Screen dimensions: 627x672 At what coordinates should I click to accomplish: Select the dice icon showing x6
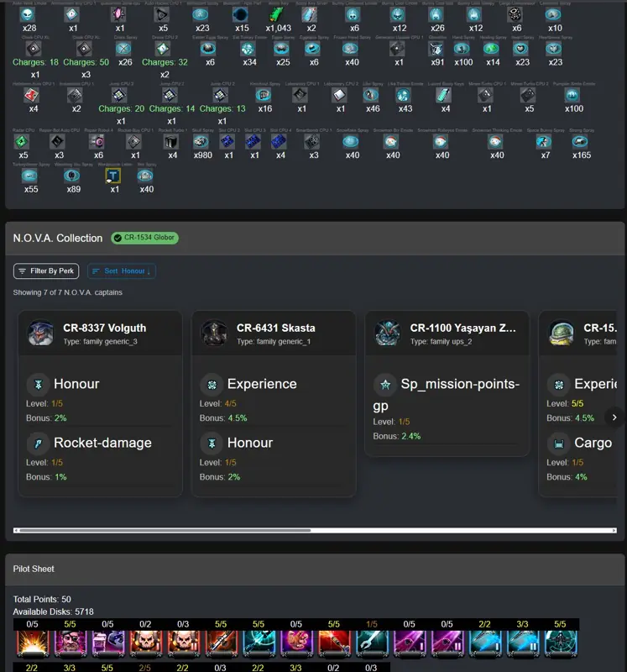[515, 14]
